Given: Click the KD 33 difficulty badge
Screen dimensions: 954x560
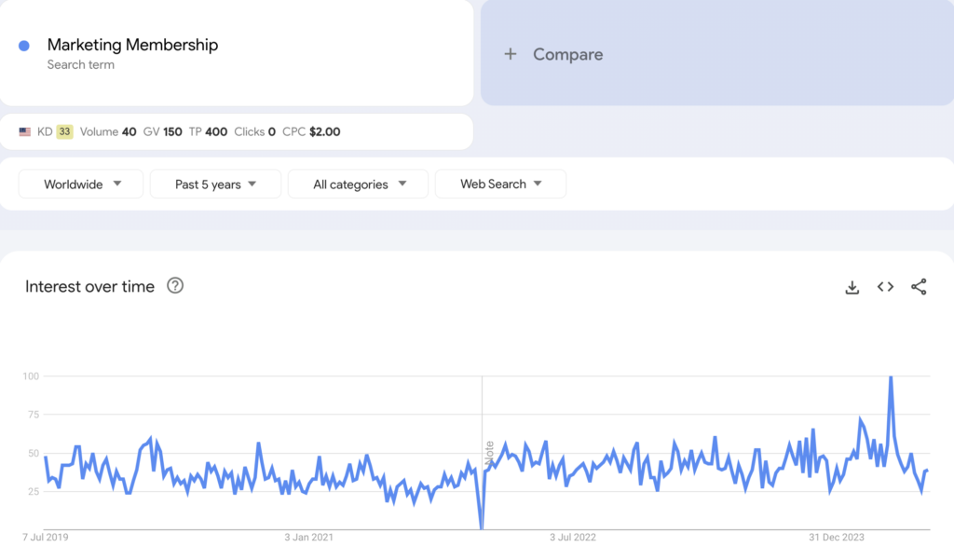Looking at the screenshot, I should click(x=64, y=132).
